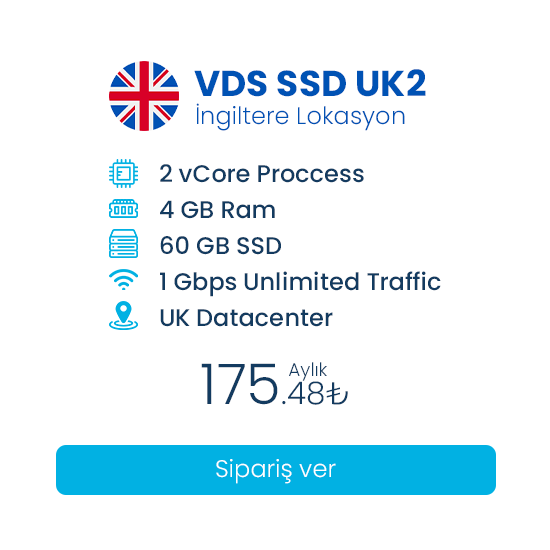
Task: Click the Turkish lira currency symbol
Action: point(337,394)
